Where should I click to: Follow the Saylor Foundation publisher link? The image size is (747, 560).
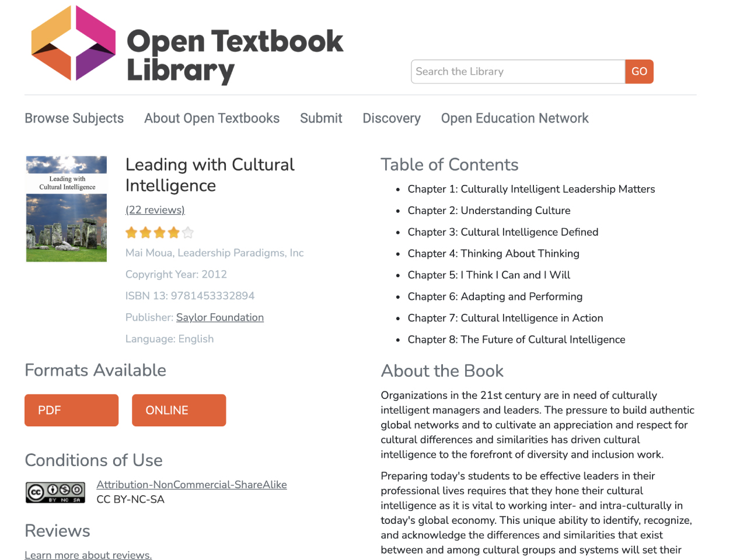click(x=220, y=317)
